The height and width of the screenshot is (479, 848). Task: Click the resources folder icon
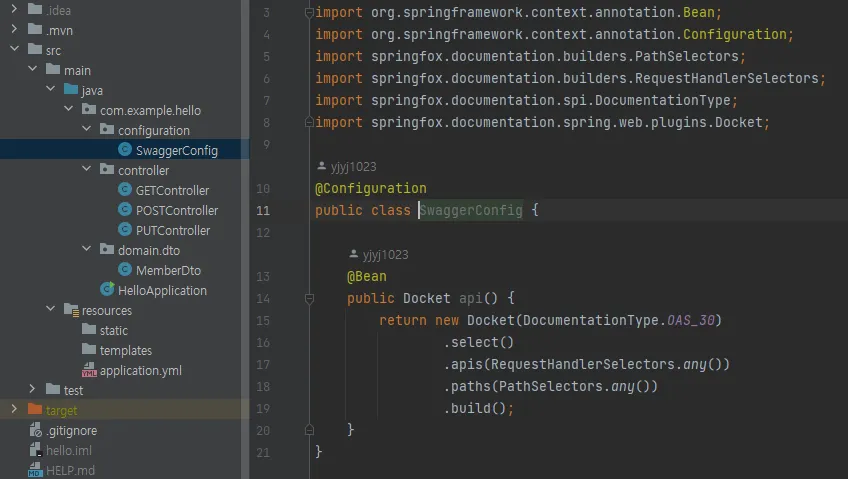point(71,309)
